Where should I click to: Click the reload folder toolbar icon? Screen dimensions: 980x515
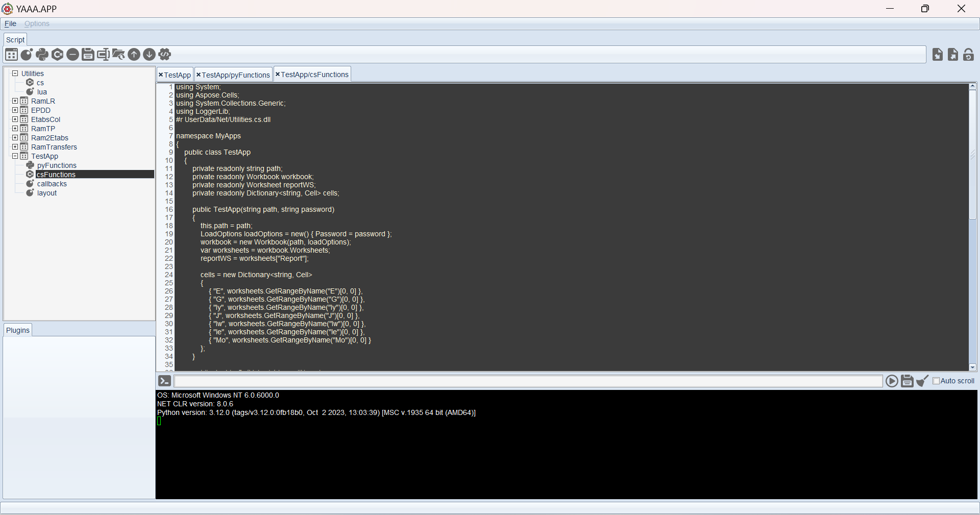coord(118,54)
